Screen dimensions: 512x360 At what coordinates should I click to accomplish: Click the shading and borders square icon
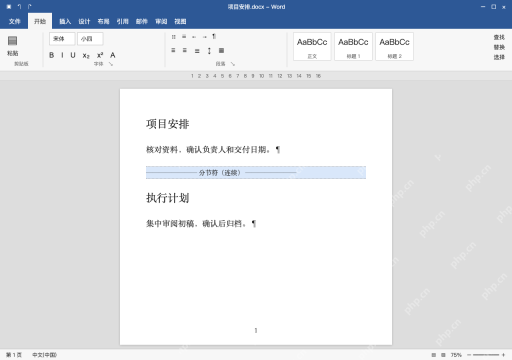(x=221, y=50)
